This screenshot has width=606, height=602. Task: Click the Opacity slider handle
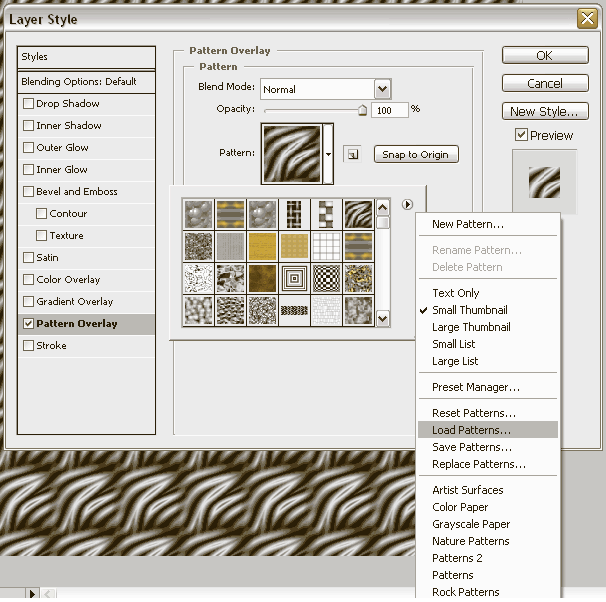pyautogui.click(x=362, y=110)
